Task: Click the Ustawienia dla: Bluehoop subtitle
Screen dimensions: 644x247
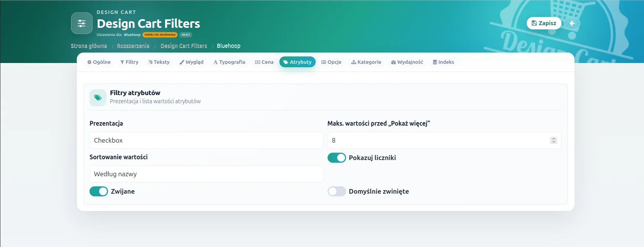Action: click(x=118, y=35)
